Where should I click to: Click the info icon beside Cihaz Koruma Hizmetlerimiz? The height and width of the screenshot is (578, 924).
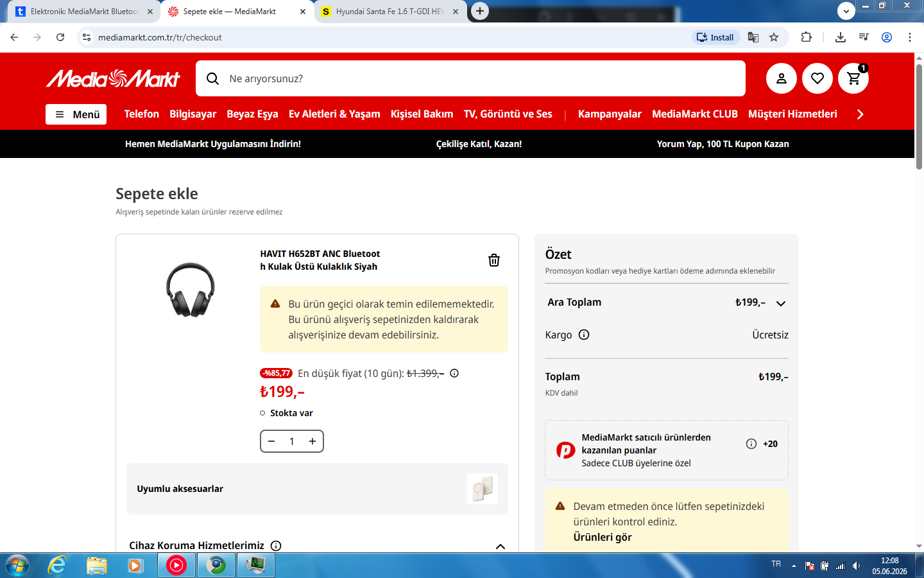click(x=276, y=546)
